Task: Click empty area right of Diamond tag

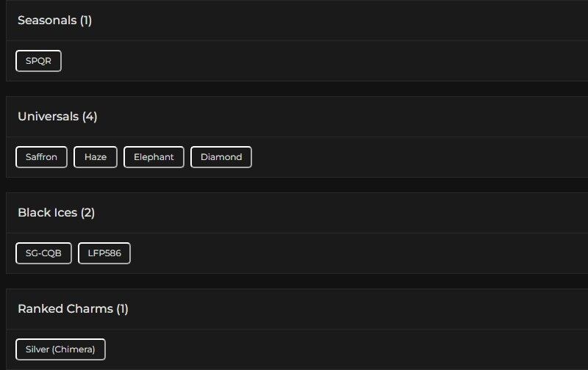Action: [404, 157]
